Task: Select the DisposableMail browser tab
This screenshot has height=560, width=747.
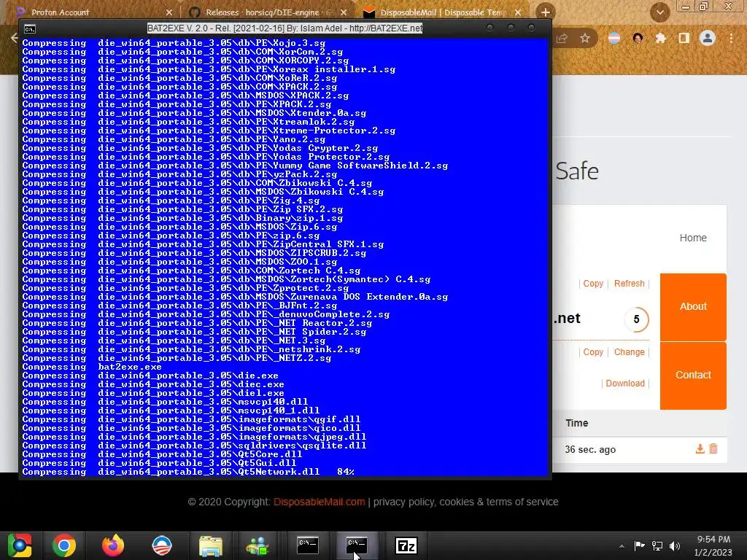Action: (440, 12)
